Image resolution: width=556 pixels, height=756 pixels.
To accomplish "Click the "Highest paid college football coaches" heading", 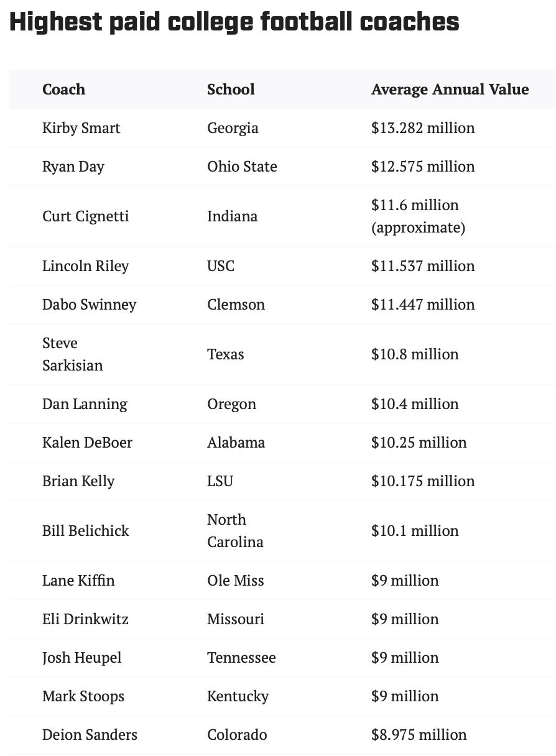I will (x=234, y=22).
